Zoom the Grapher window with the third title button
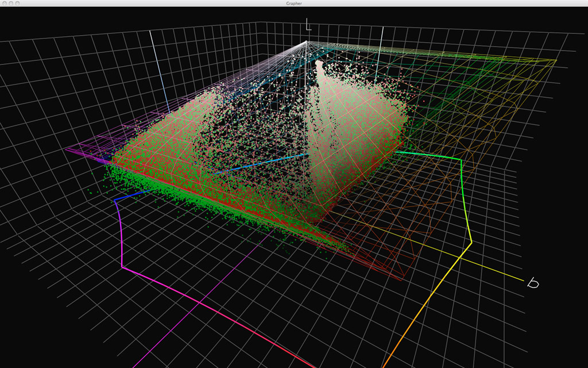The width and height of the screenshot is (588, 368). pos(17,3)
